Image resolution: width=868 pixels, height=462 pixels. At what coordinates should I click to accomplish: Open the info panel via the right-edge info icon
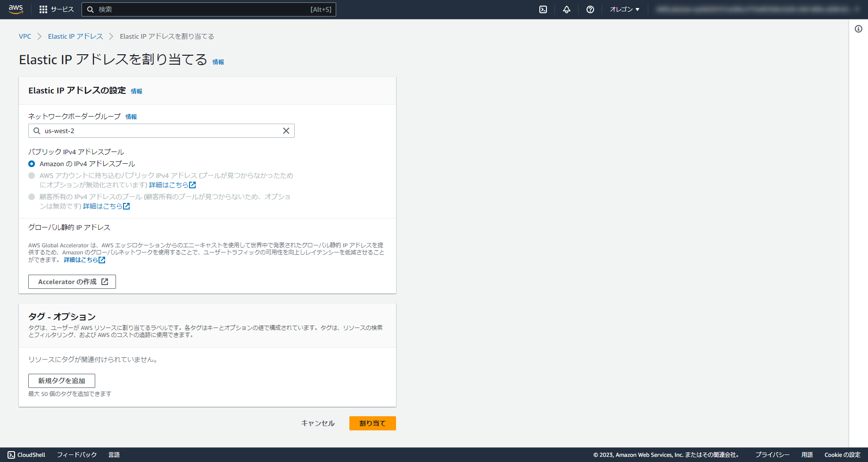[x=858, y=29]
